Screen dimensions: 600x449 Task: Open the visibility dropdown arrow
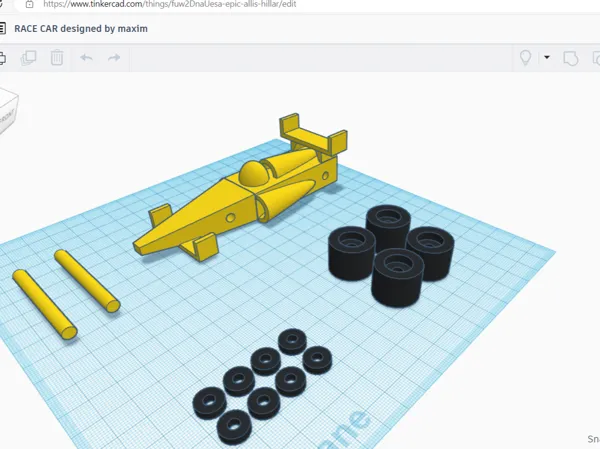[x=547, y=57]
